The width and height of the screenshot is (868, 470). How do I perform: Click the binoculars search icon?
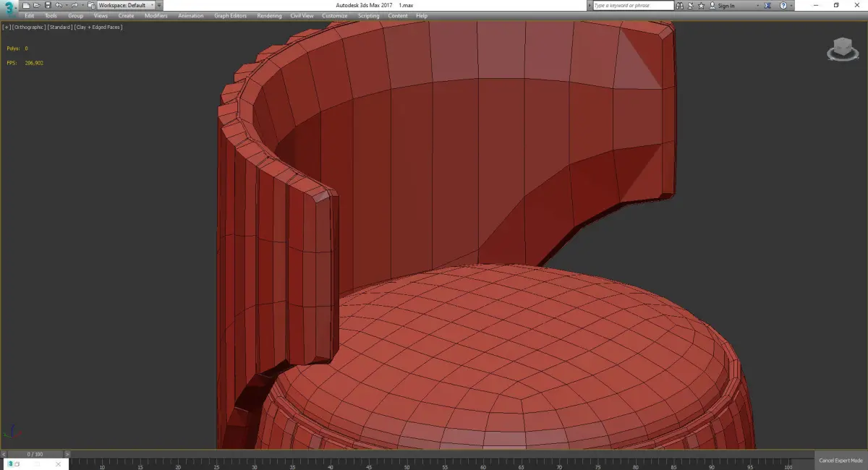click(x=680, y=5)
